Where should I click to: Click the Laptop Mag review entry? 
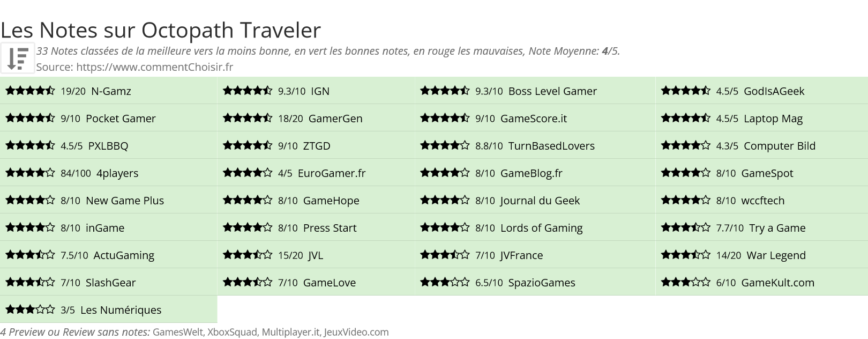pyautogui.click(x=761, y=118)
